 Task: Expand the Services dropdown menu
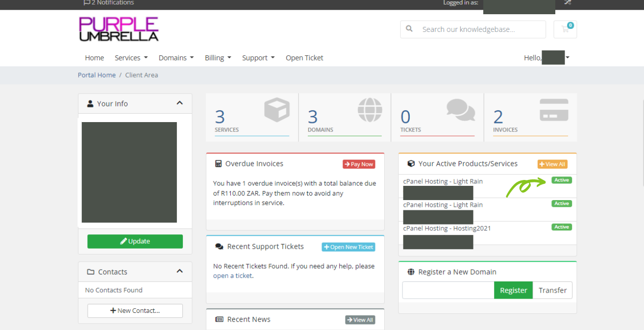pos(131,58)
